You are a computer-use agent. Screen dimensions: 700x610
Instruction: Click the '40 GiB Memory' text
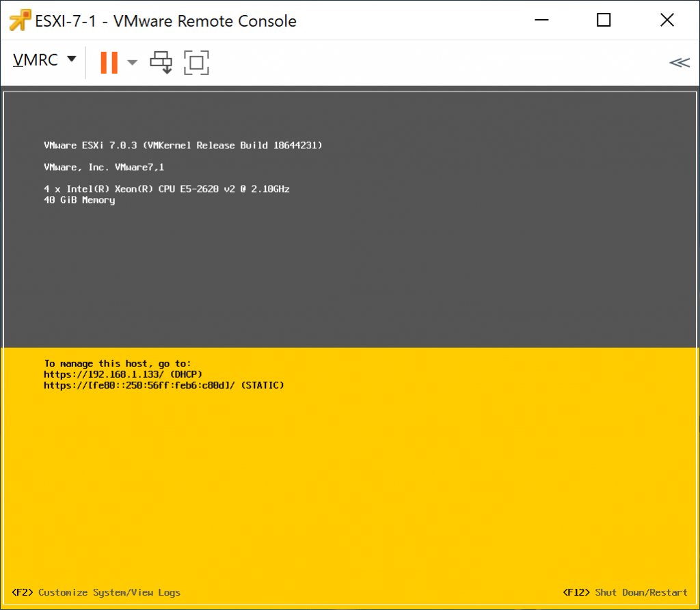tap(79, 200)
